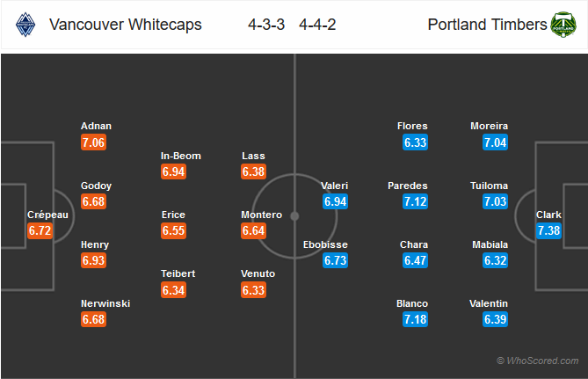Select Adnan's 7.06 rating badge

(93, 142)
